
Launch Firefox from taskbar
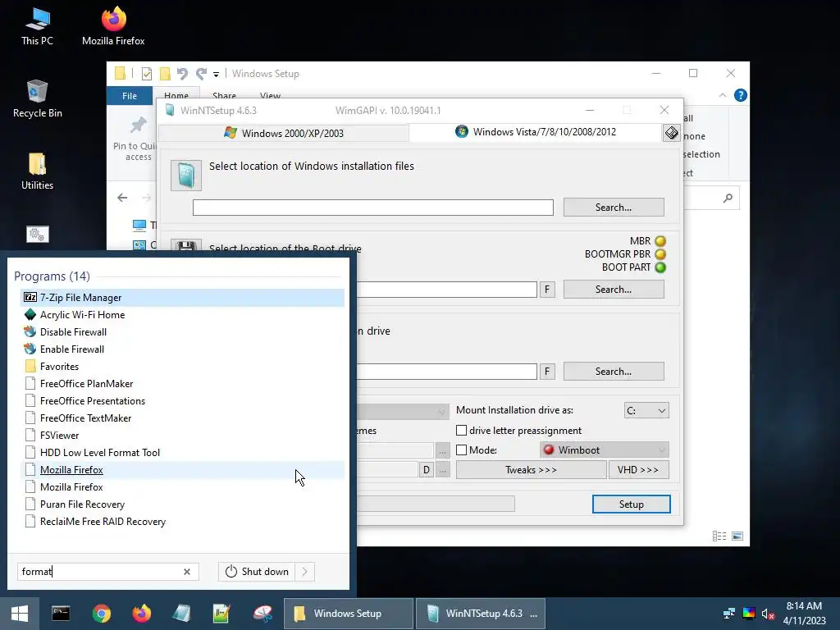(141, 614)
